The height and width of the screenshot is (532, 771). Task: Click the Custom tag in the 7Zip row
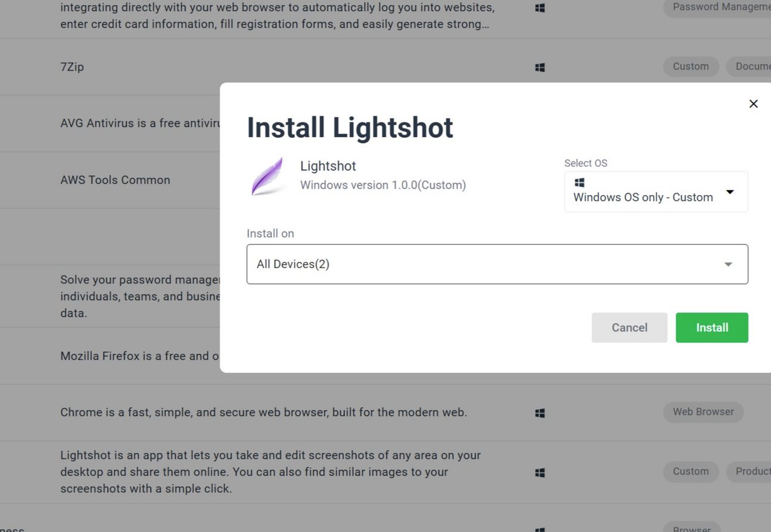pyautogui.click(x=691, y=66)
